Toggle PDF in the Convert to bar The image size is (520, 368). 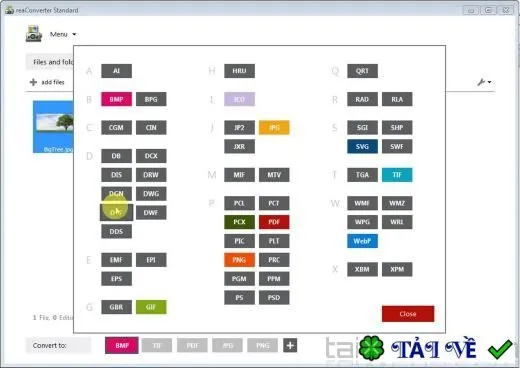(x=192, y=346)
